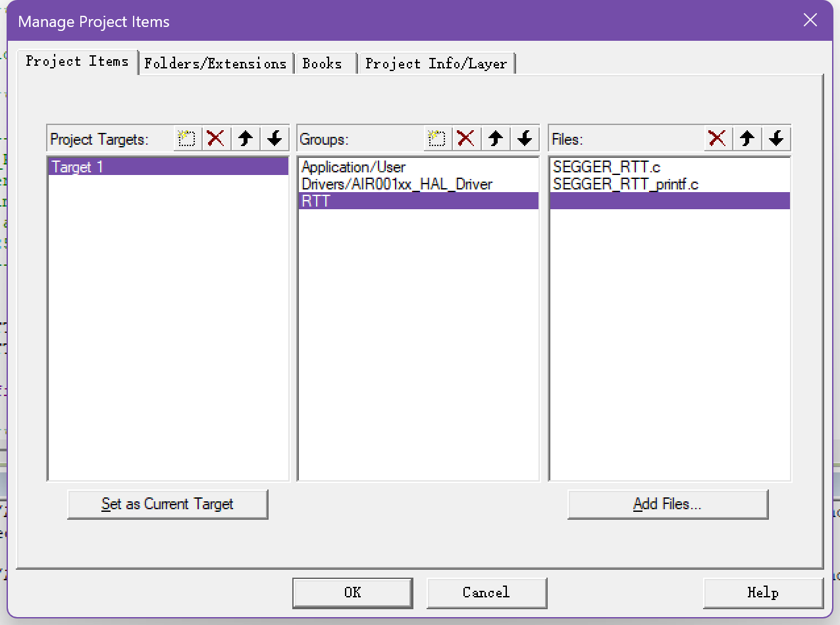Click New Project Target icon
The height and width of the screenshot is (625, 840).
pos(187,139)
